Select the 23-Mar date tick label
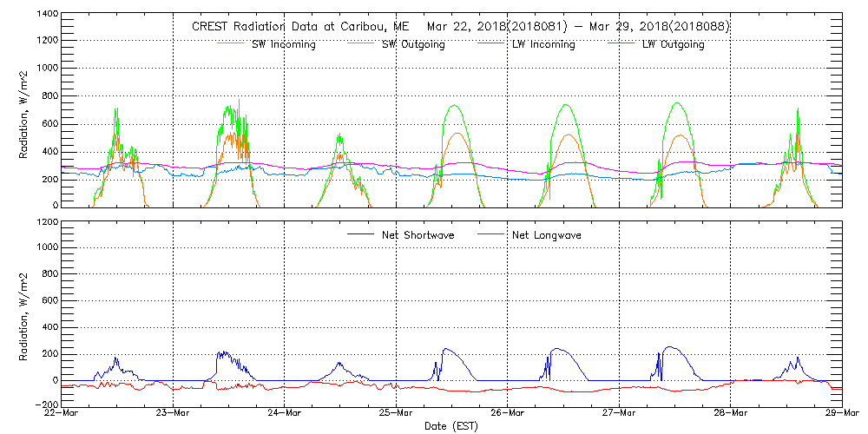 click(173, 413)
